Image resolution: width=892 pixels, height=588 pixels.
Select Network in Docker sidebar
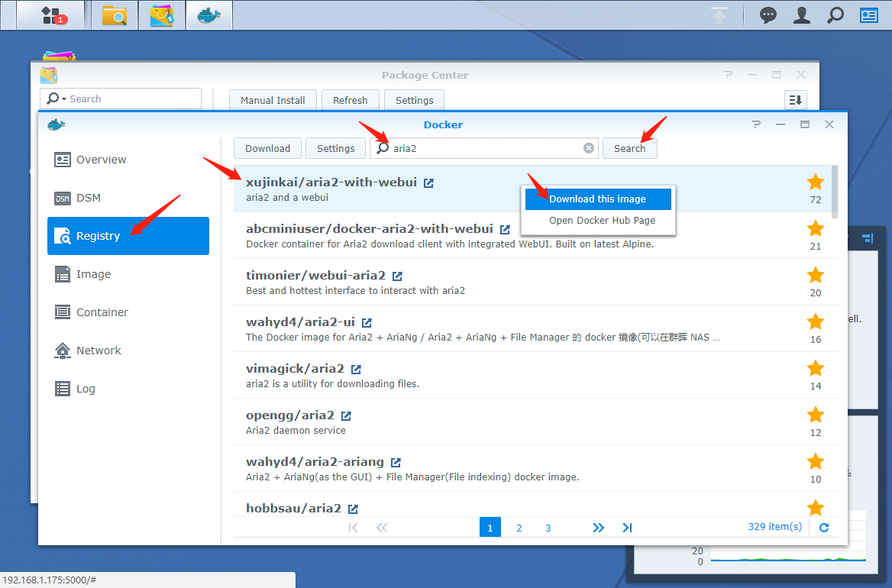pos(128,351)
